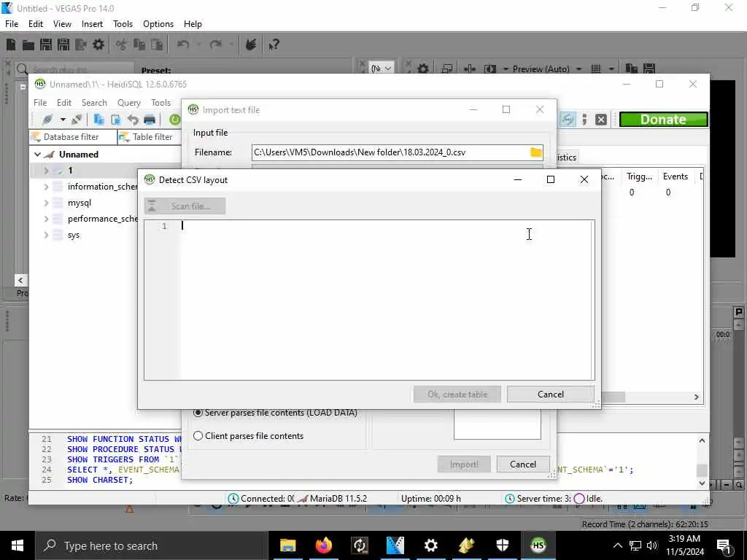747x560 pixels.
Task: Click the Events column header
Action: (x=676, y=176)
